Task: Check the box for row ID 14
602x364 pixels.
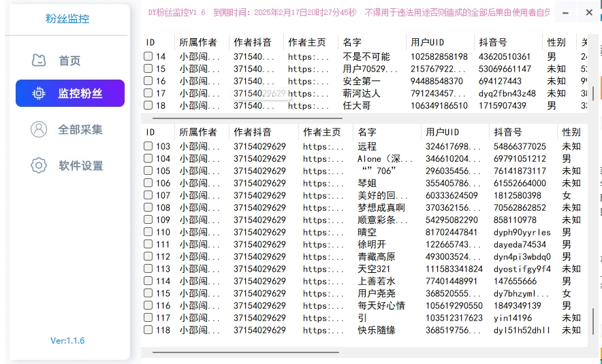Action: 148,56
